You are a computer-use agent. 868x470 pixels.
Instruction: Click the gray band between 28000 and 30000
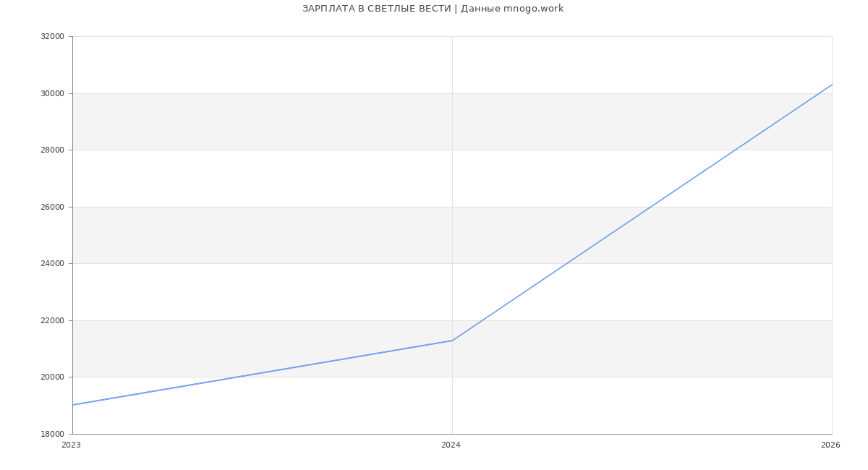289,121
